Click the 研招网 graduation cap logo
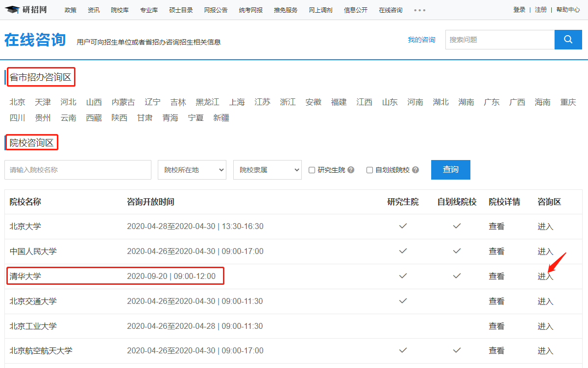The width and height of the screenshot is (588, 368). [x=26, y=10]
